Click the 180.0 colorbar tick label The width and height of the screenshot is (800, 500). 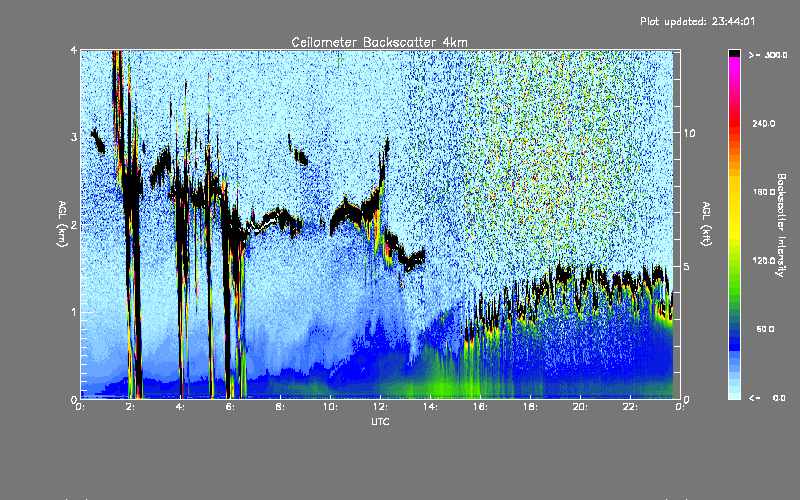[x=764, y=192]
